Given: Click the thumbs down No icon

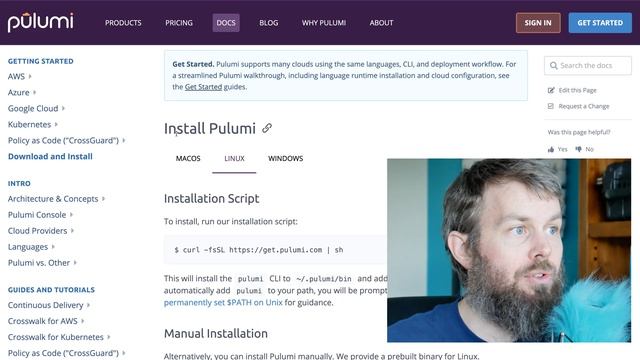Looking at the screenshot, I should 578,149.
